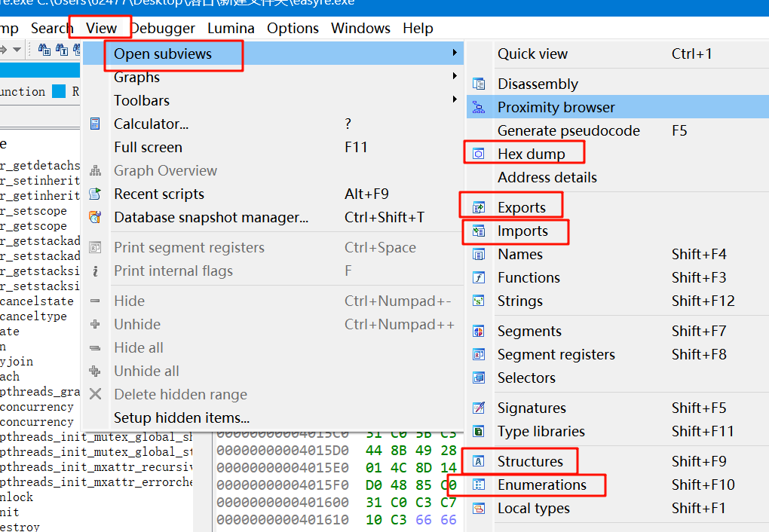Click the Segment registers subview icon
Image resolution: width=769 pixels, height=532 pixels.
point(479,354)
